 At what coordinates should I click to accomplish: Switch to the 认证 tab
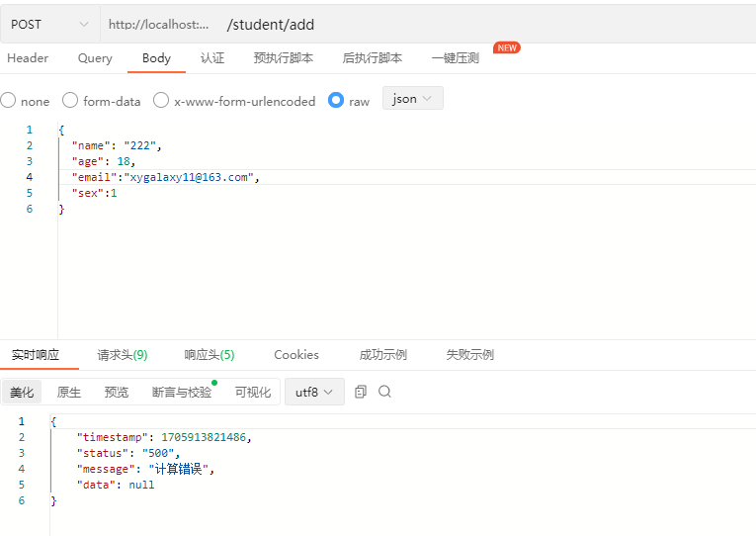coord(212,58)
